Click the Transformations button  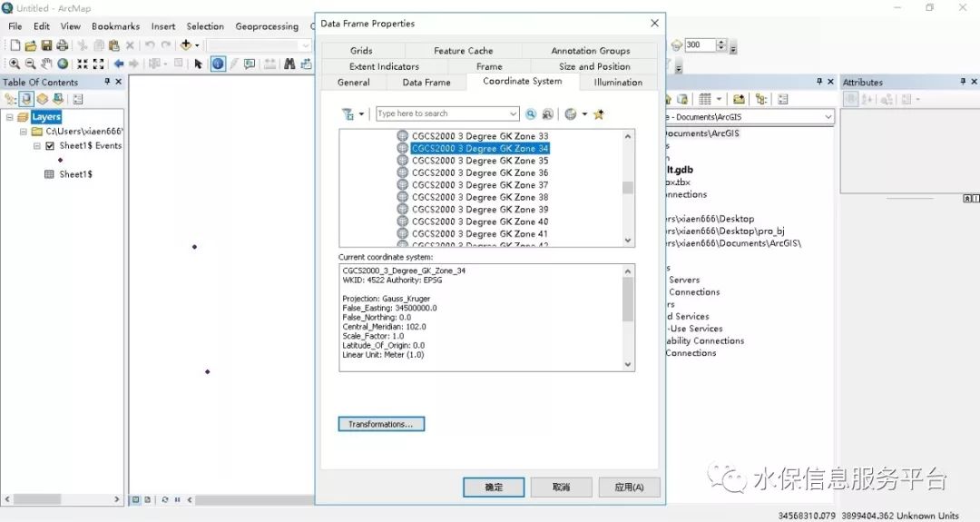click(381, 424)
